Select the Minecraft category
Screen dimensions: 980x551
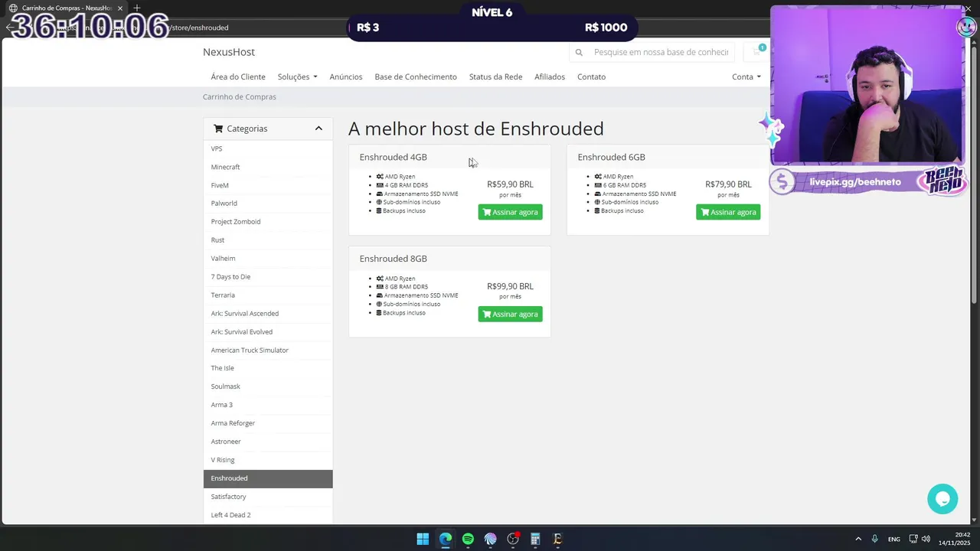pyautogui.click(x=268, y=167)
